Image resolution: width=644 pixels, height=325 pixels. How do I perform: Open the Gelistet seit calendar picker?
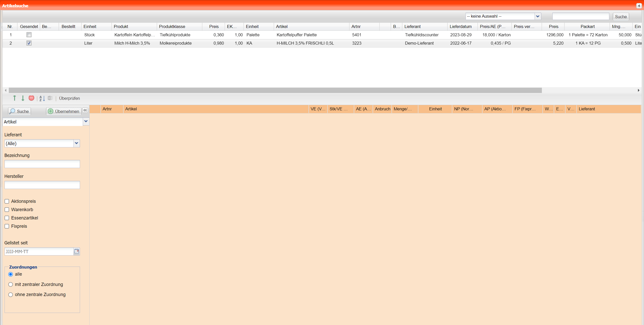[77, 251]
